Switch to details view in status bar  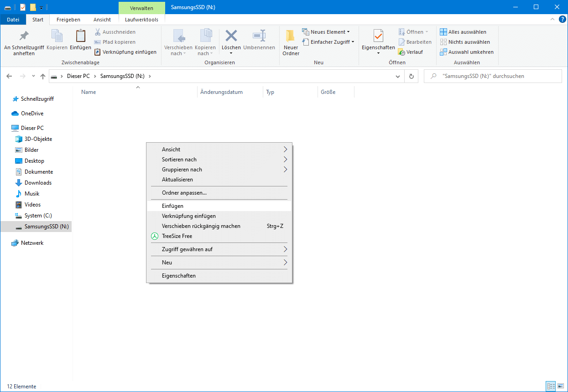point(551,386)
